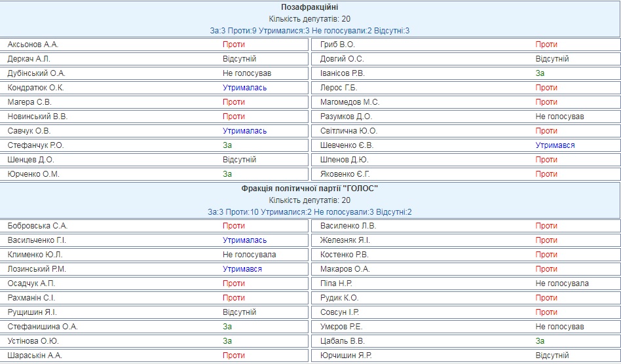Select deputy Шараськін А.А.
Screen dimensions: 621x364
point(35,355)
